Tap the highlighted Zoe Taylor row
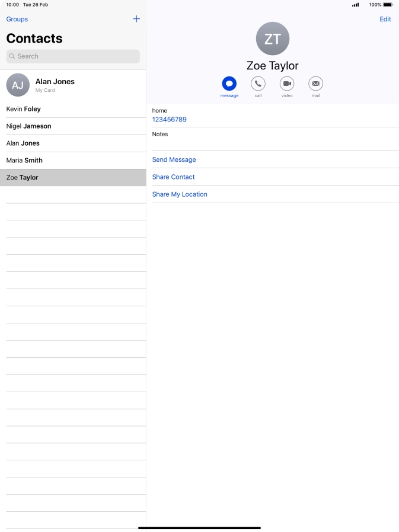The image size is (399, 532). [73, 178]
